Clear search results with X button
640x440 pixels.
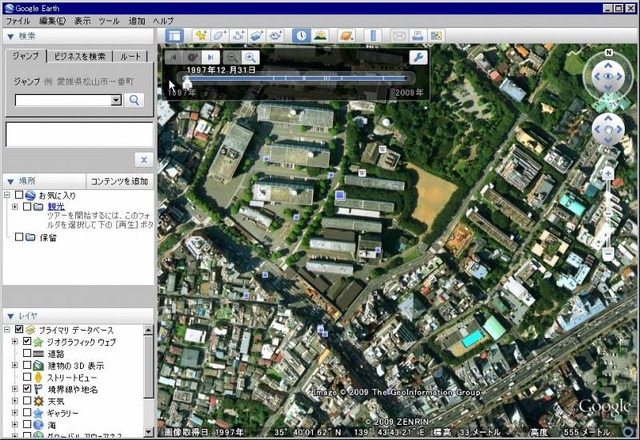click(x=144, y=160)
